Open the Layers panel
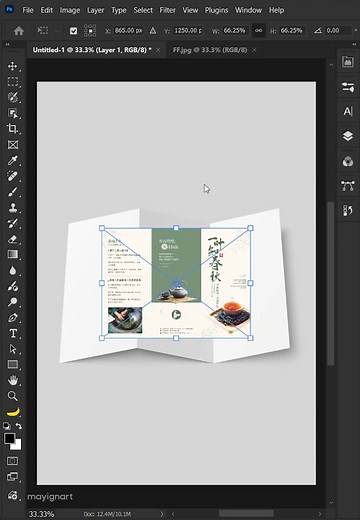Viewport: 360px width, 520px height. pos(348,136)
